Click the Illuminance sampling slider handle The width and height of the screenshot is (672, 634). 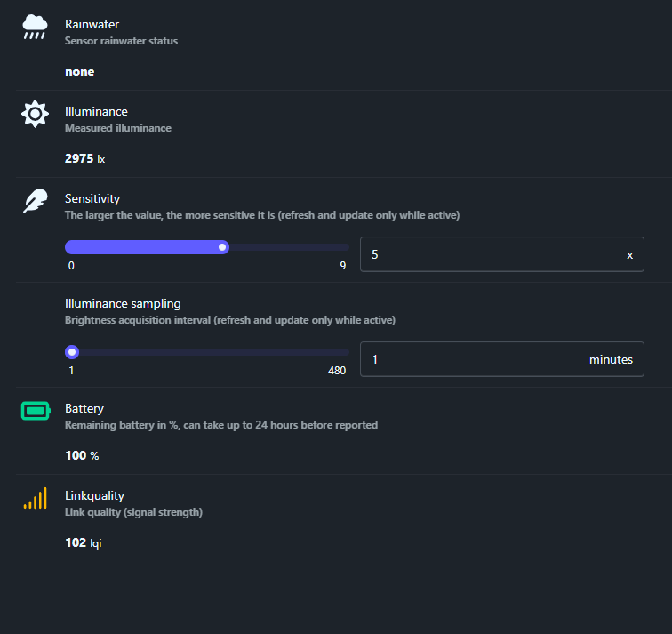coord(72,352)
